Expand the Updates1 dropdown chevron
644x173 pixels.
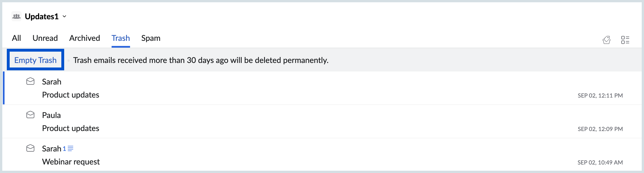(64, 16)
